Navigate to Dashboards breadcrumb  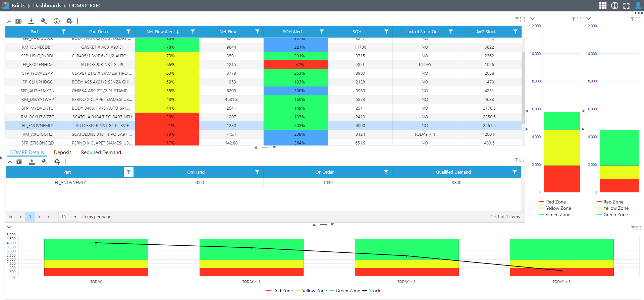pyautogui.click(x=47, y=6)
